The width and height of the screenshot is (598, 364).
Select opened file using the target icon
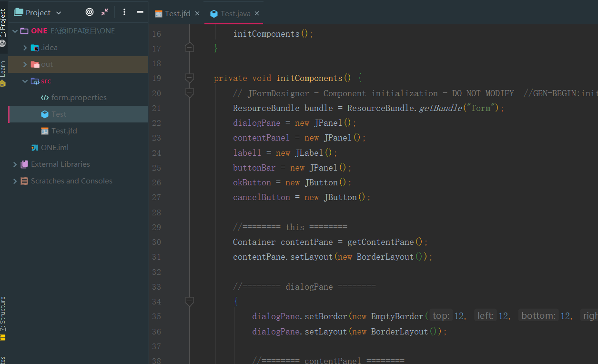[x=89, y=12]
